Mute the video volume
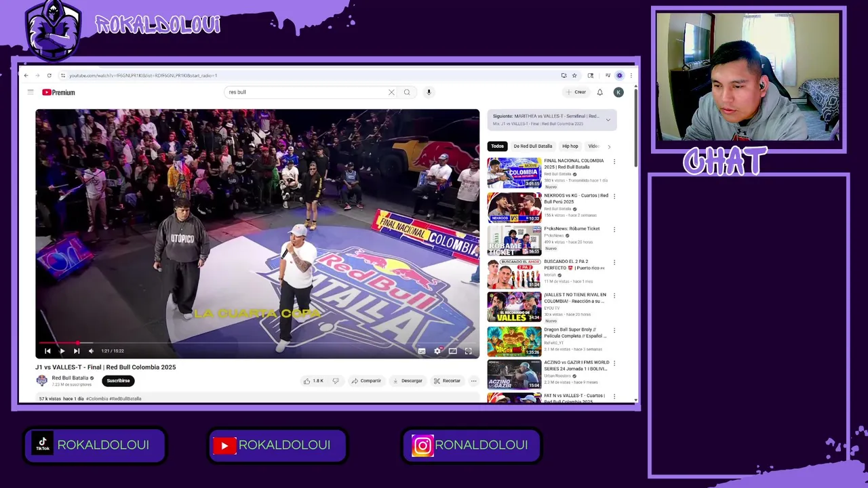This screenshot has width=868, height=488. click(91, 351)
